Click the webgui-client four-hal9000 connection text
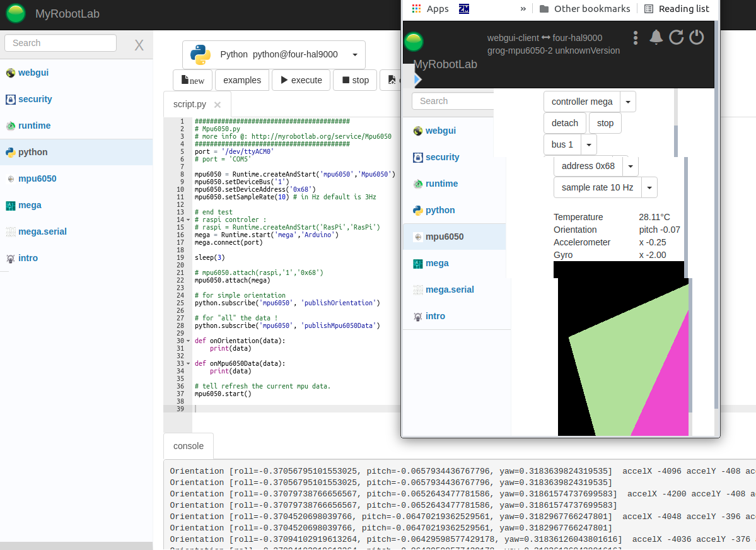The height and width of the screenshot is (550, 756). point(544,38)
